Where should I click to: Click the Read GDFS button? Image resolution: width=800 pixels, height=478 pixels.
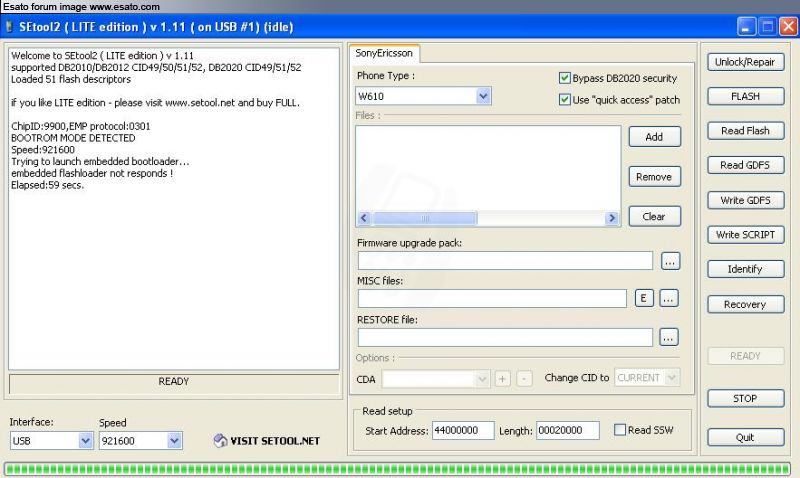(x=745, y=165)
